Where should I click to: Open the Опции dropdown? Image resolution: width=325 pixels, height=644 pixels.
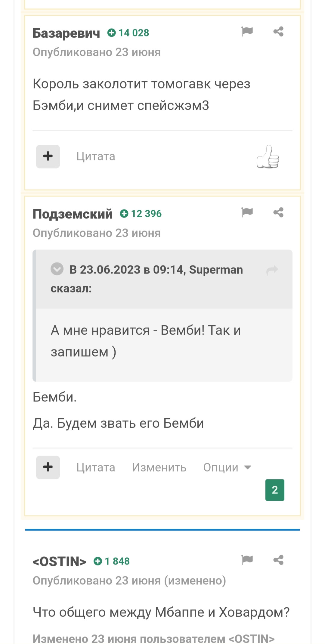click(x=227, y=467)
